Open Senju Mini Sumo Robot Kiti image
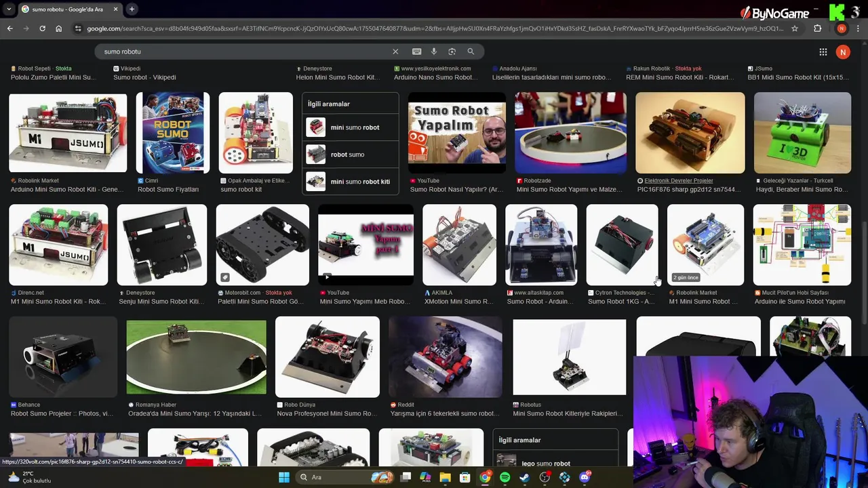The height and width of the screenshot is (488, 868). [162, 245]
